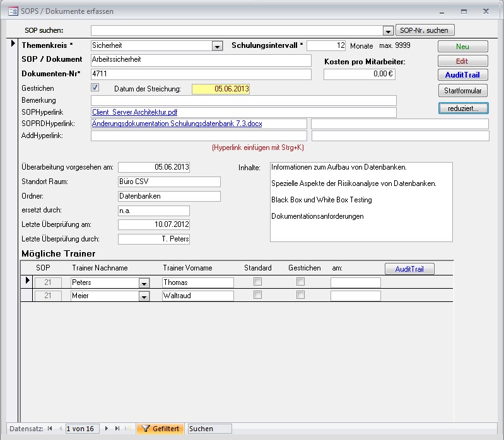Image resolution: width=504 pixels, height=440 pixels.
Task: Go to next record in navigation bar
Action: click(107, 429)
